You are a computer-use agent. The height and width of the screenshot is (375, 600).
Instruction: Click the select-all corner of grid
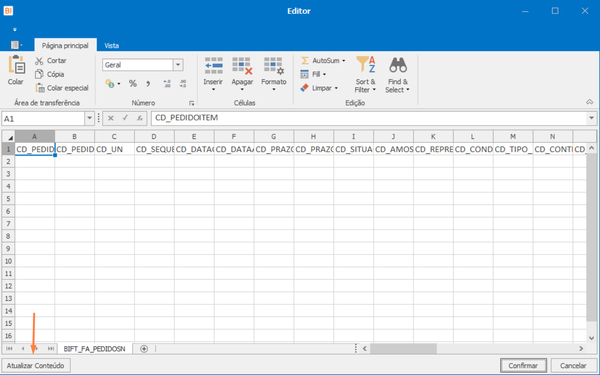tap(8, 137)
